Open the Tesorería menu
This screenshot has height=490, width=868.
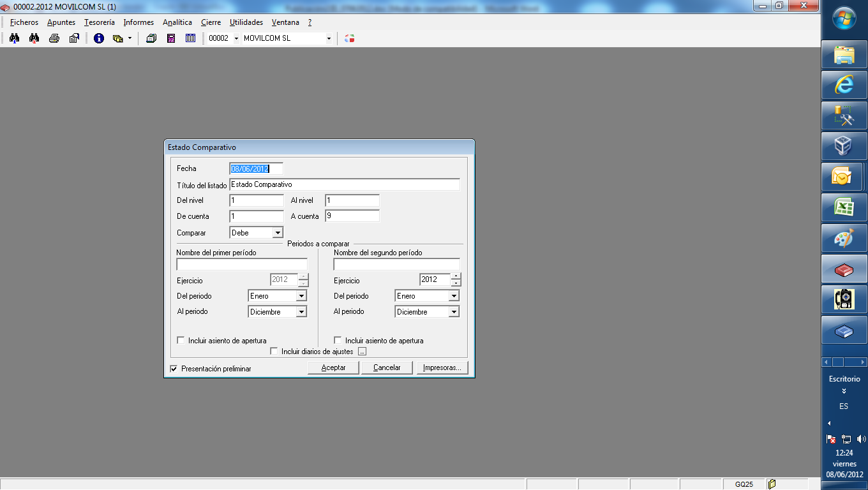100,22
